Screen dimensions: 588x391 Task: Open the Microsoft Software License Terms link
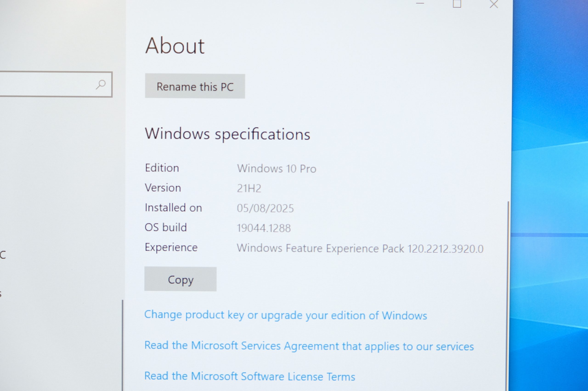click(250, 376)
